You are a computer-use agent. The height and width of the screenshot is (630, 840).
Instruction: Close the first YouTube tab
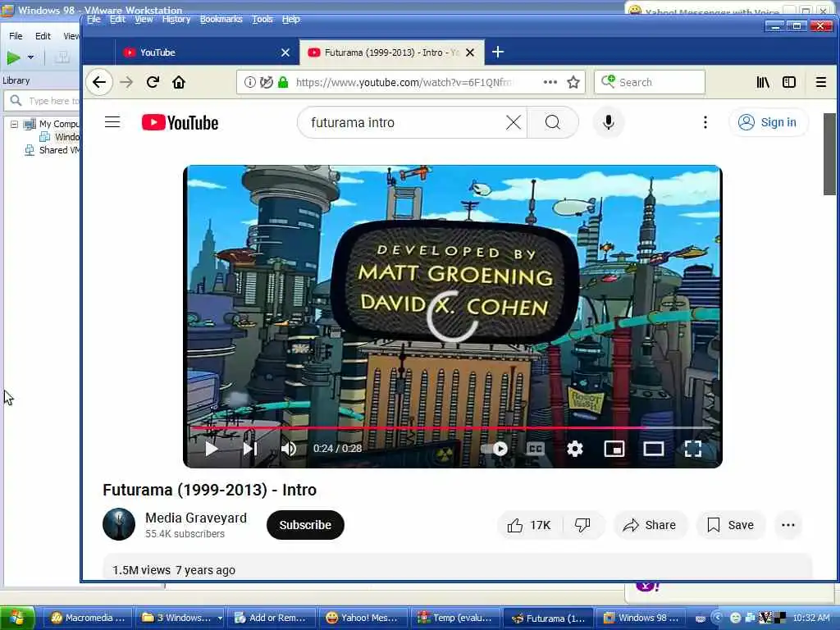285,52
